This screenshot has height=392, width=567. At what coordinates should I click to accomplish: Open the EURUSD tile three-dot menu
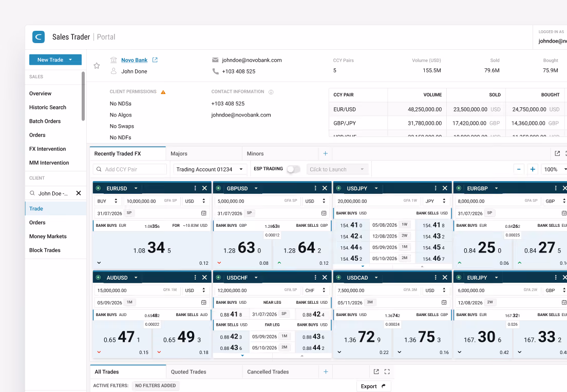click(195, 188)
